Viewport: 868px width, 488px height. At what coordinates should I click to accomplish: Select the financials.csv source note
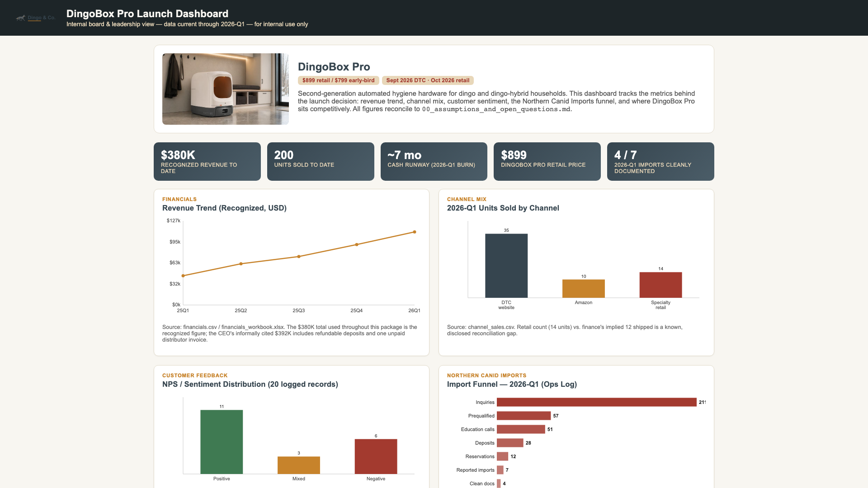pyautogui.click(x=290, y=333)
